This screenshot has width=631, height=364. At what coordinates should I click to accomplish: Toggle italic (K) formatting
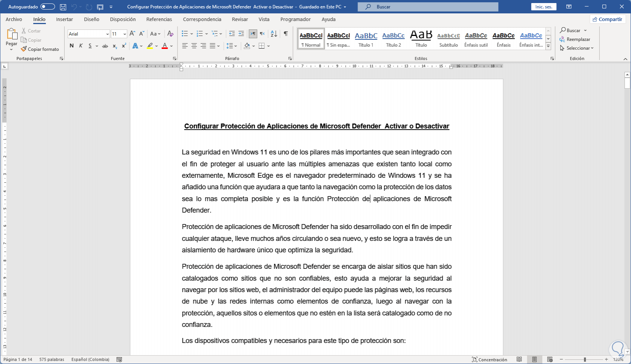click(81, 46)
